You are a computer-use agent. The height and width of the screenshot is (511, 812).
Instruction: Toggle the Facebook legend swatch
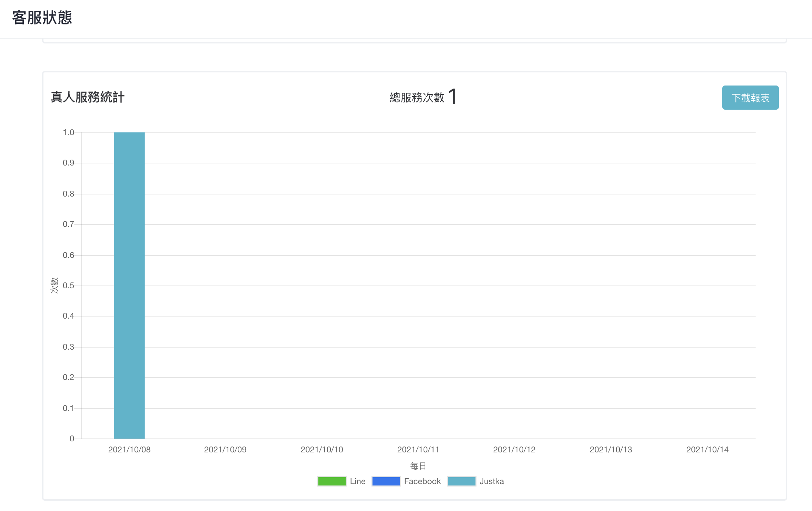point(386,481)
